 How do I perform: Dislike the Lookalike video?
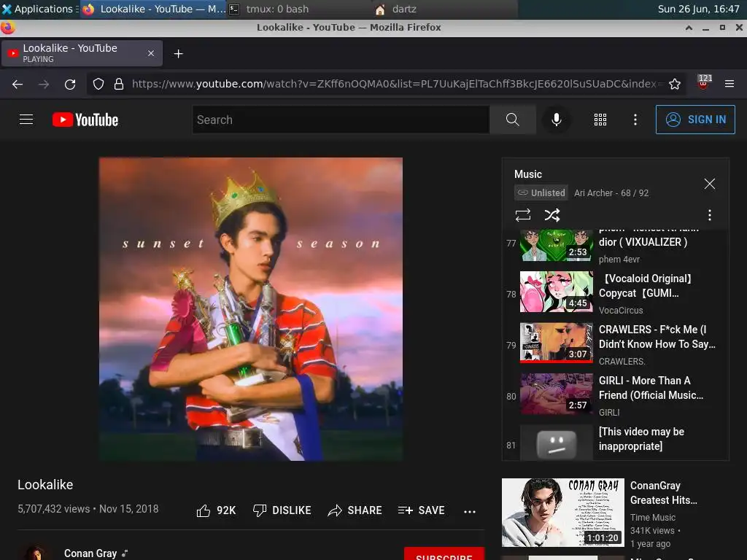pyautogui.click(x=282, y=510)
